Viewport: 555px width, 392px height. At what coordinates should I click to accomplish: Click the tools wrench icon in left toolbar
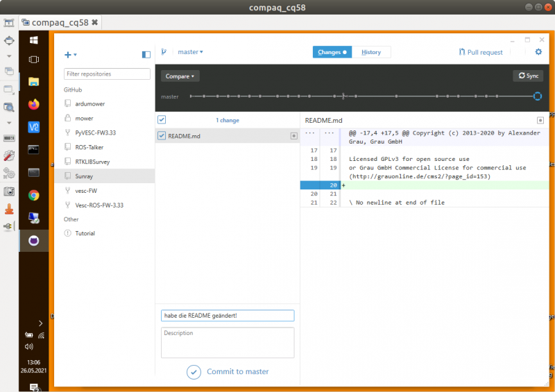pyautogui.click(x=9, y=155)
